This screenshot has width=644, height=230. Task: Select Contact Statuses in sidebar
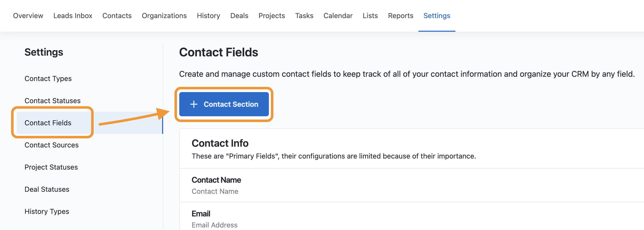click(x=53, y=101)
